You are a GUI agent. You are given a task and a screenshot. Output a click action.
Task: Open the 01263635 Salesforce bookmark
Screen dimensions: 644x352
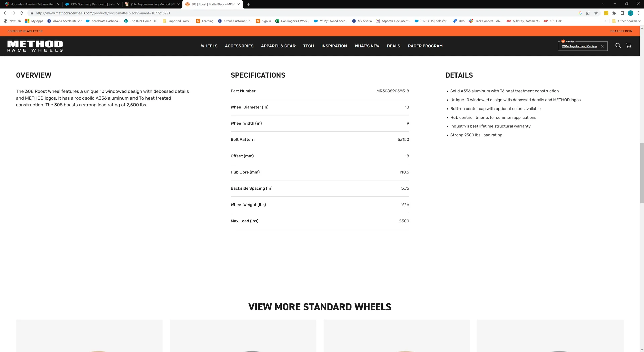pyautogui.click(x=432, y=21)
